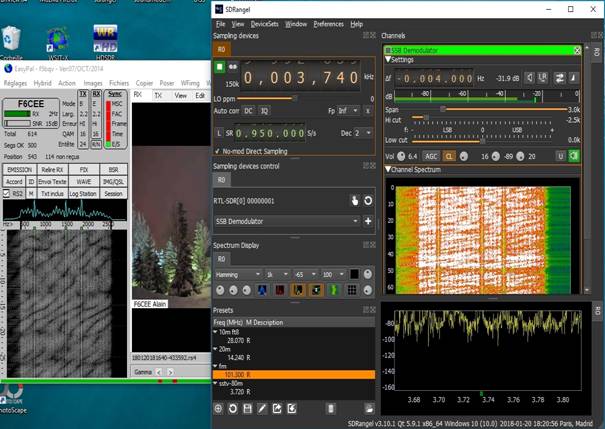Export preset with the arrow icon
The width and height of the screenshot is (605, 429).
coord(277,409)
